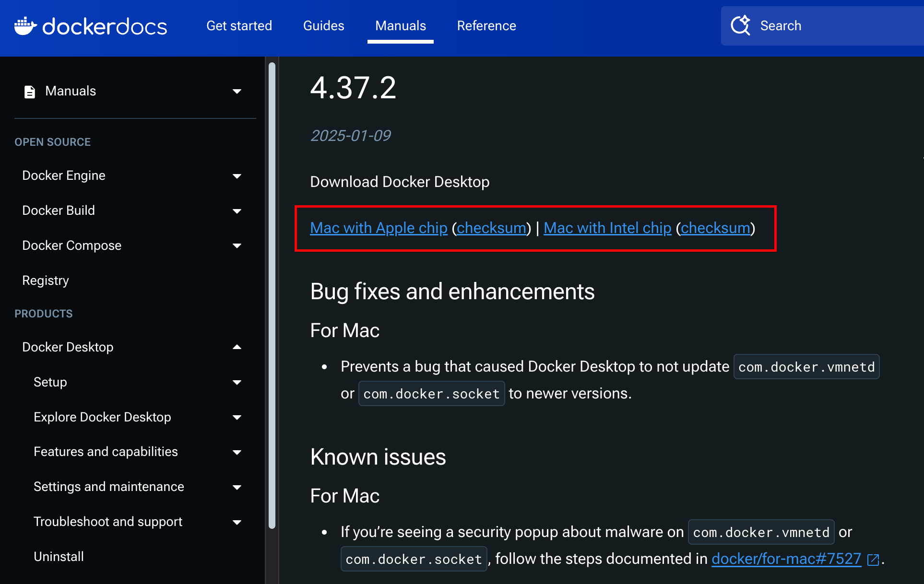Open Explore Docker Desktop sidebar entry
This screenshot has height=584, width=924.
tap(102, 417)
